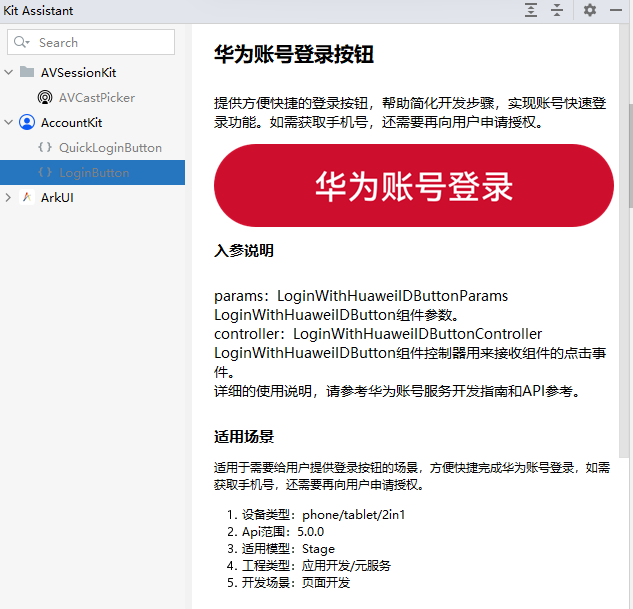
Task: Click the Collapse All icon in header
Action: click(x=557, y=10)
